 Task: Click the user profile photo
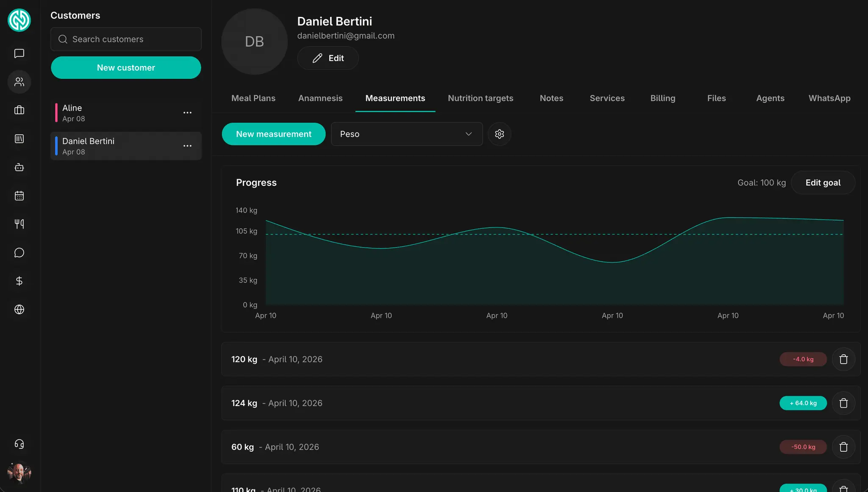[19, 472]
